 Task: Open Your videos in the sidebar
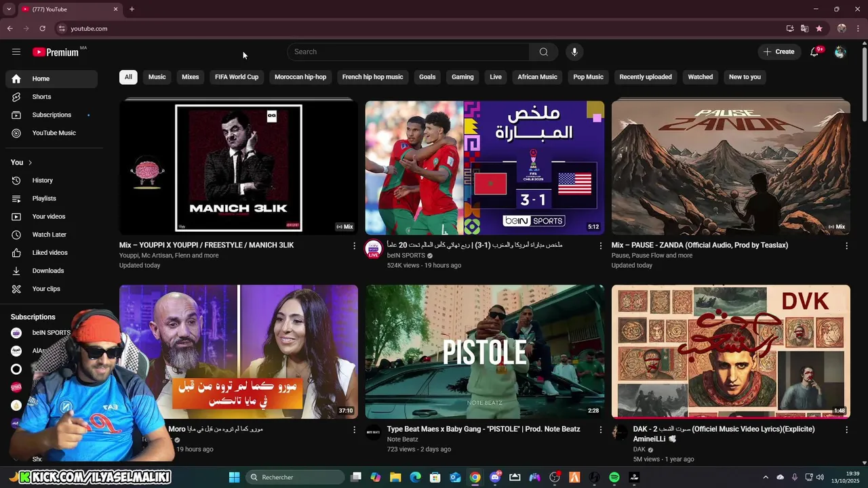[x=52, y=216]
